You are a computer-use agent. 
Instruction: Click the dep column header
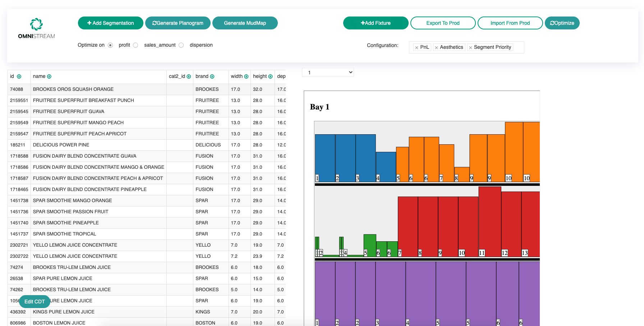[281, 76]
